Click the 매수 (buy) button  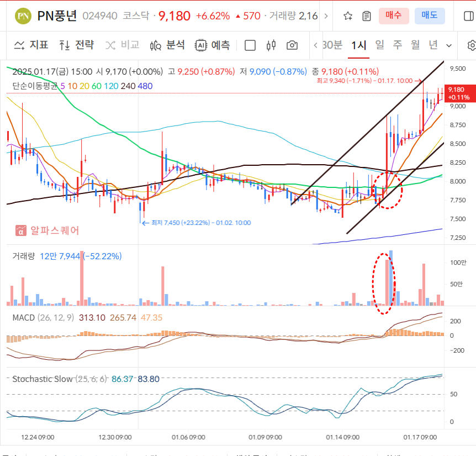[394, 16]
